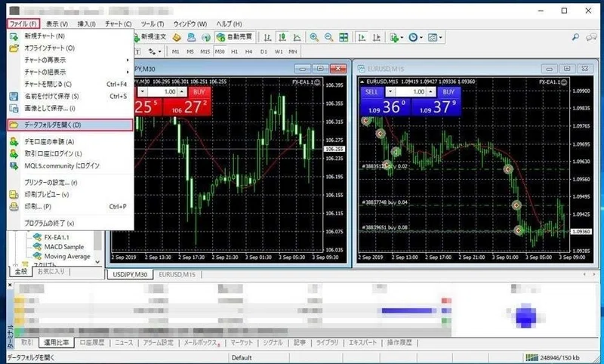Screen dimensions: 604x364
Task: Select candlestick chart display icon
Action: click(x=282, y=37)
